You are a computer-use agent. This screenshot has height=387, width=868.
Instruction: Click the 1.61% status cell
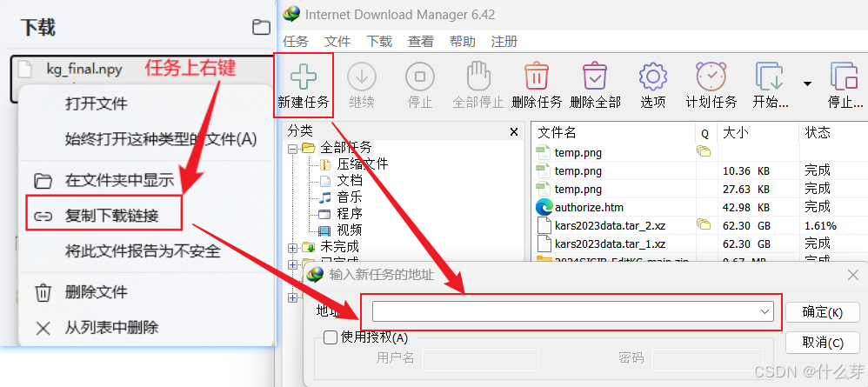coord(820,225)
